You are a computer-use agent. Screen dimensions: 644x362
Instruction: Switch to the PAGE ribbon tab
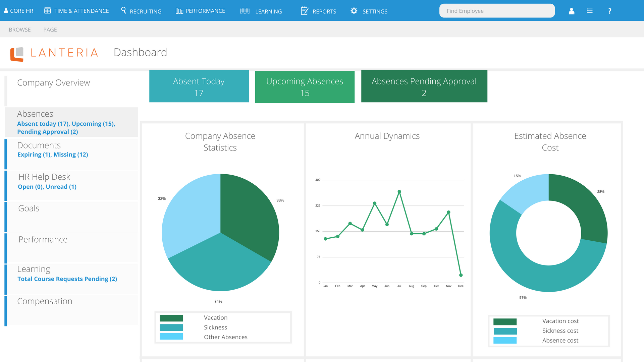point(50,29)
